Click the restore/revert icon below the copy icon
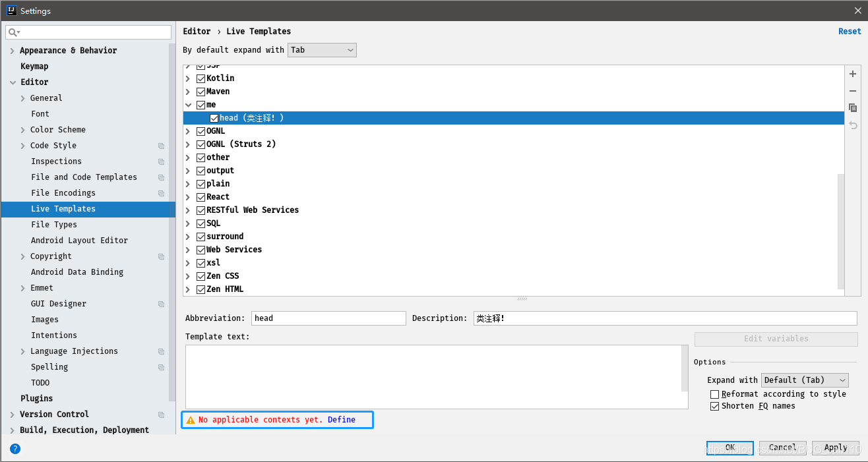The height and width of the screenshot is (462, 868). pos(853,125)
